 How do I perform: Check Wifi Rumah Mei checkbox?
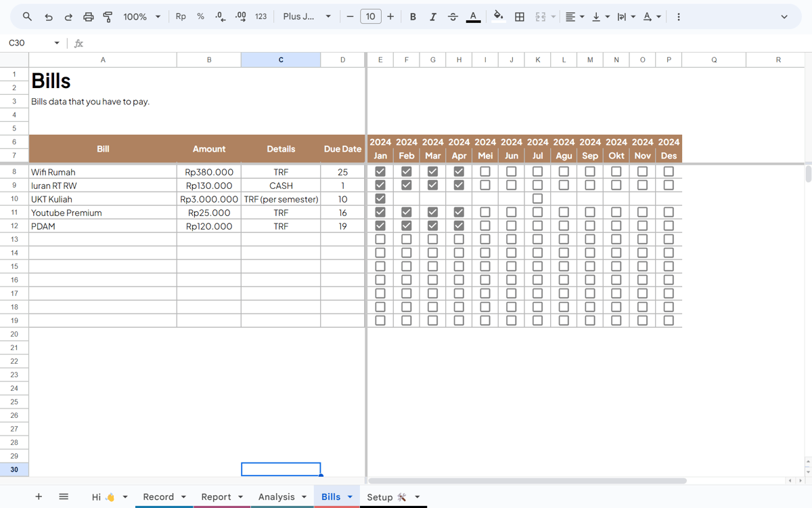(485, 172)
